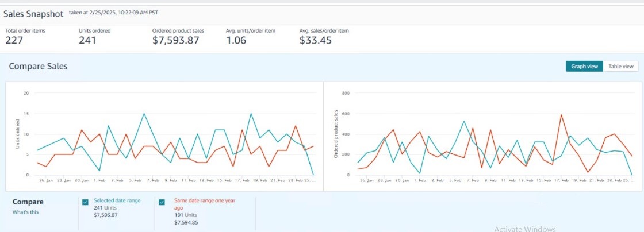This screenshot has height=232, width=644.
Task: Click the Ordered product sales axis title
Action: (336, 134)
